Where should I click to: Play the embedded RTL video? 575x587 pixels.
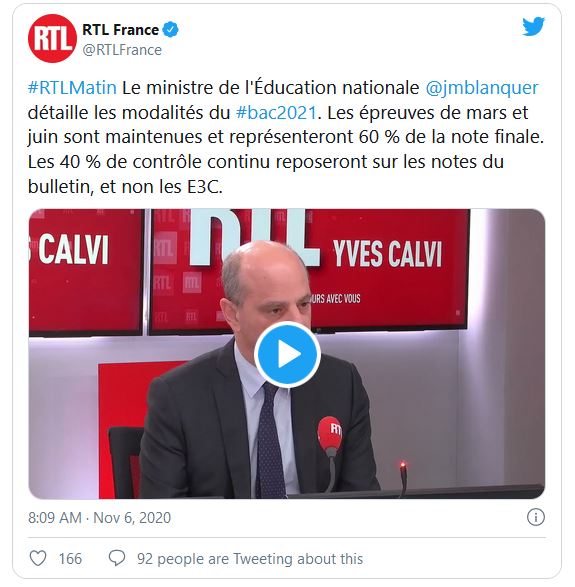pos(287,354)
